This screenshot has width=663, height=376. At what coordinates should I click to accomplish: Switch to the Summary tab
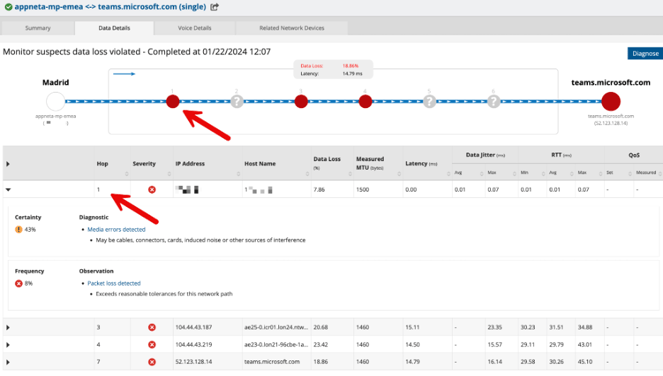pyautogui.click(x=38, y=28)
